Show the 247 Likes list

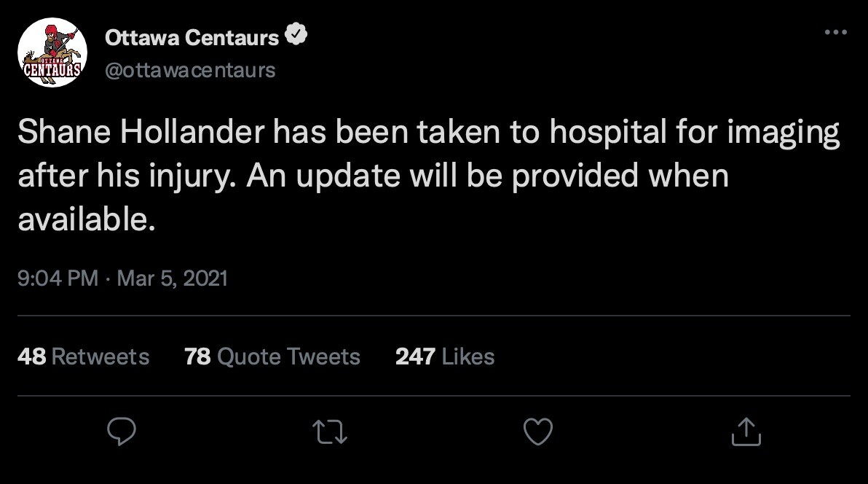(x=444, y=356)
